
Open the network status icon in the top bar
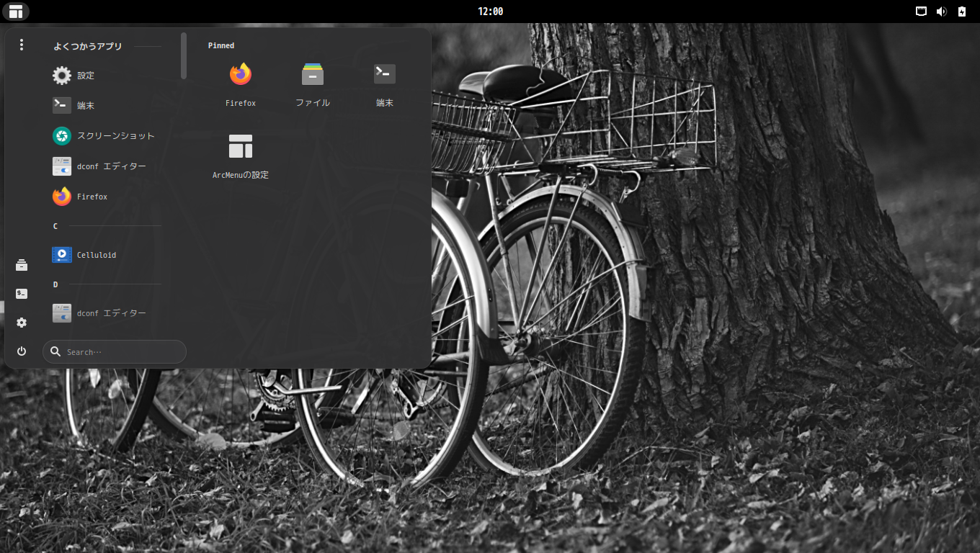(921, 11)
